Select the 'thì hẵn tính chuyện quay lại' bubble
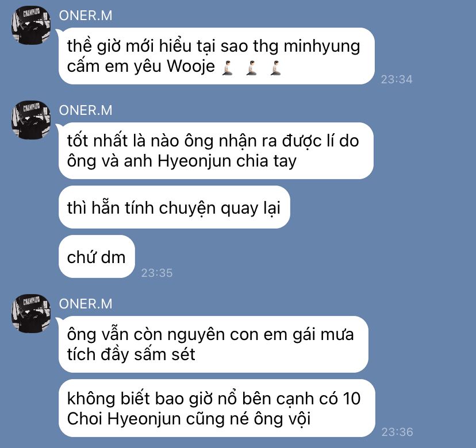This screenshot has width=476, height=448. 174,207
